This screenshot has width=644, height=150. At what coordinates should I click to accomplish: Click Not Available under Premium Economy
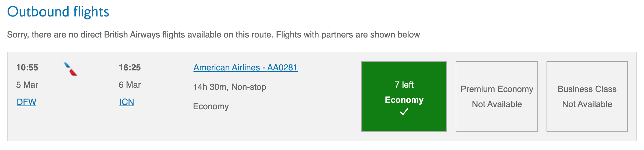coord(497,104)
